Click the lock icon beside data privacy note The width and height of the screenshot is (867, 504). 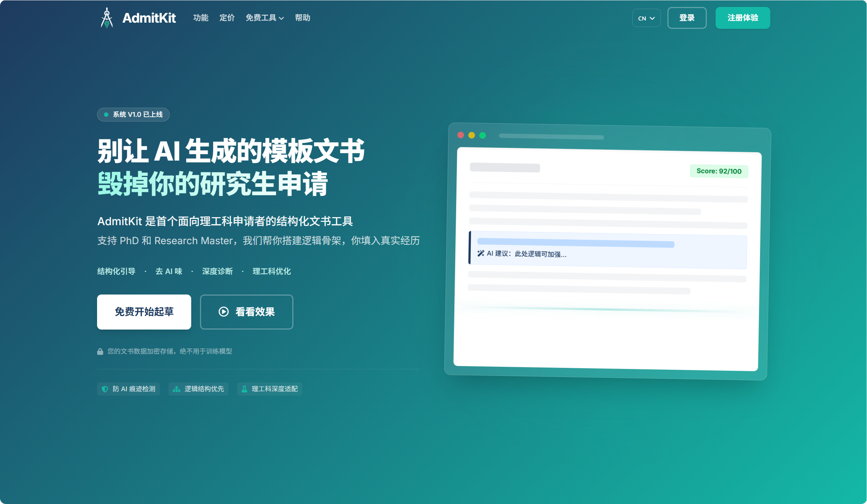[100, 351]
